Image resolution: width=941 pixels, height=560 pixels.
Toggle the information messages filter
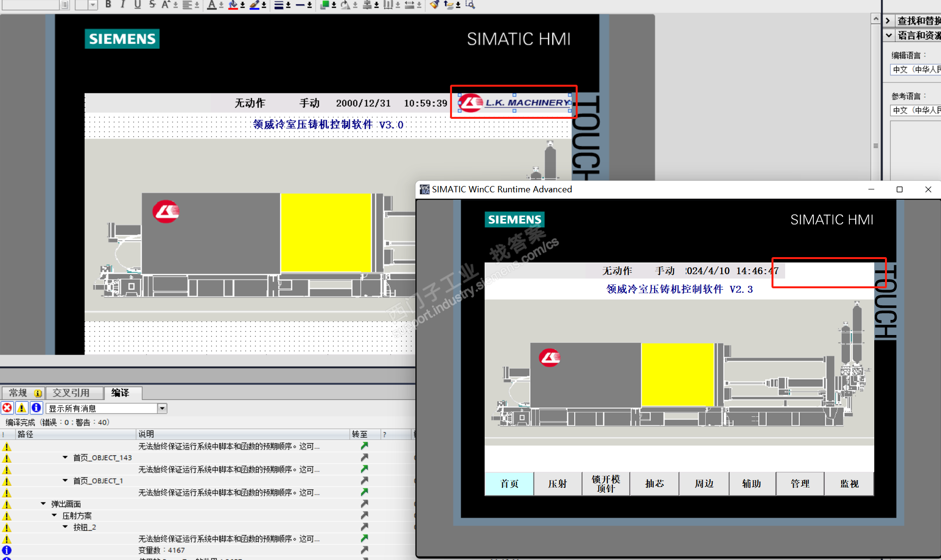pos(37,408)
